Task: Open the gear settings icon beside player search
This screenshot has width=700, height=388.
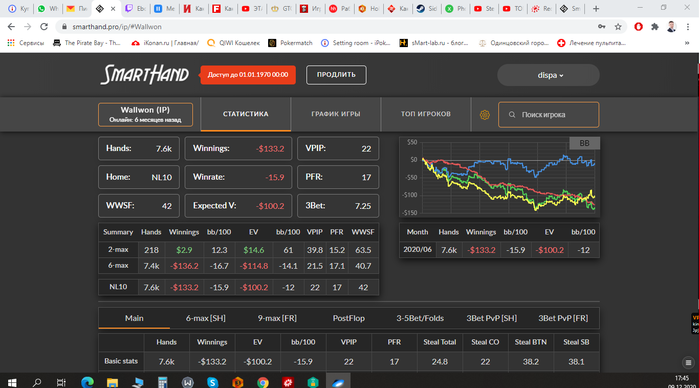Action: [x=484, y=115]
